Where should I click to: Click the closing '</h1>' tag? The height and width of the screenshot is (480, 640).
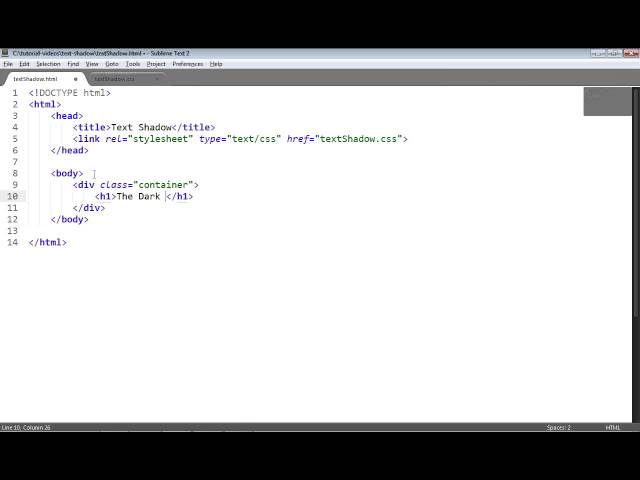(180, 196)
